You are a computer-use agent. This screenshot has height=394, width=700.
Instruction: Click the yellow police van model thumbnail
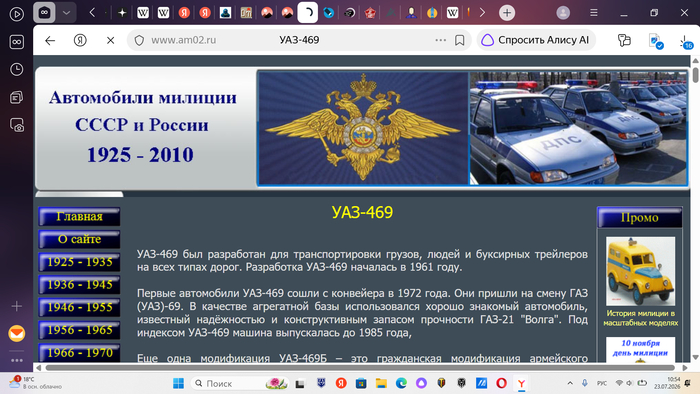[x=640, y=271]
